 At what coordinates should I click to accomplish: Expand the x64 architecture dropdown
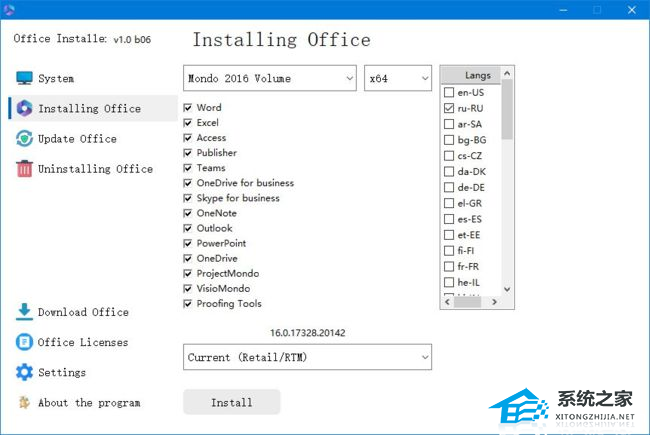pos(397,78)
